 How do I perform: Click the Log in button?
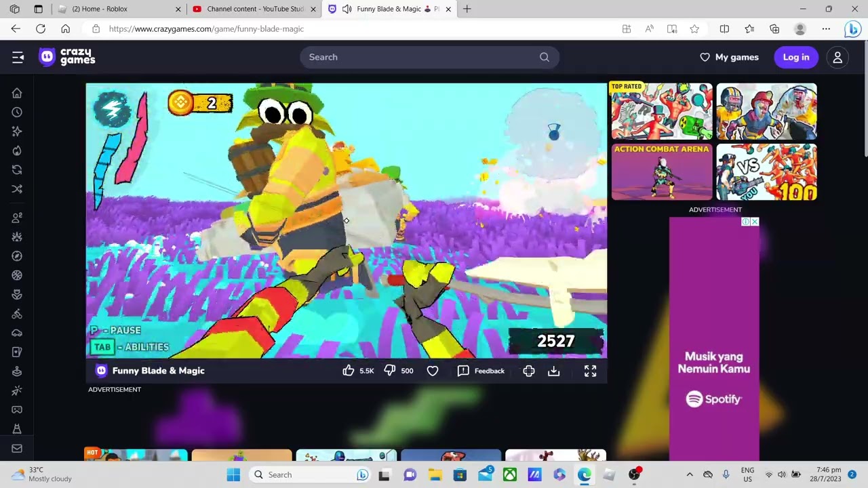tap(796, 58)
